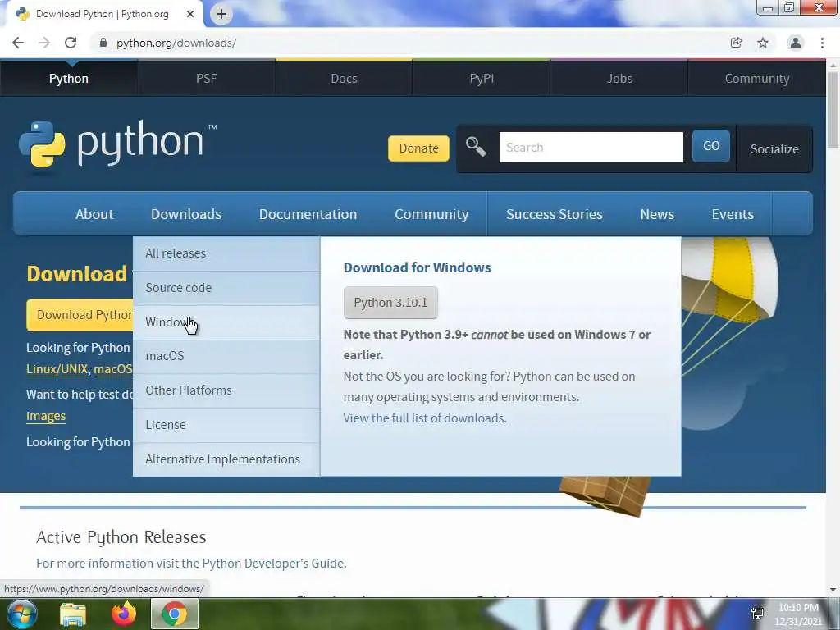The width and height of the screenshot is (840, 630).
Task: Click inside the Search input field
Action: coord(591,148)
